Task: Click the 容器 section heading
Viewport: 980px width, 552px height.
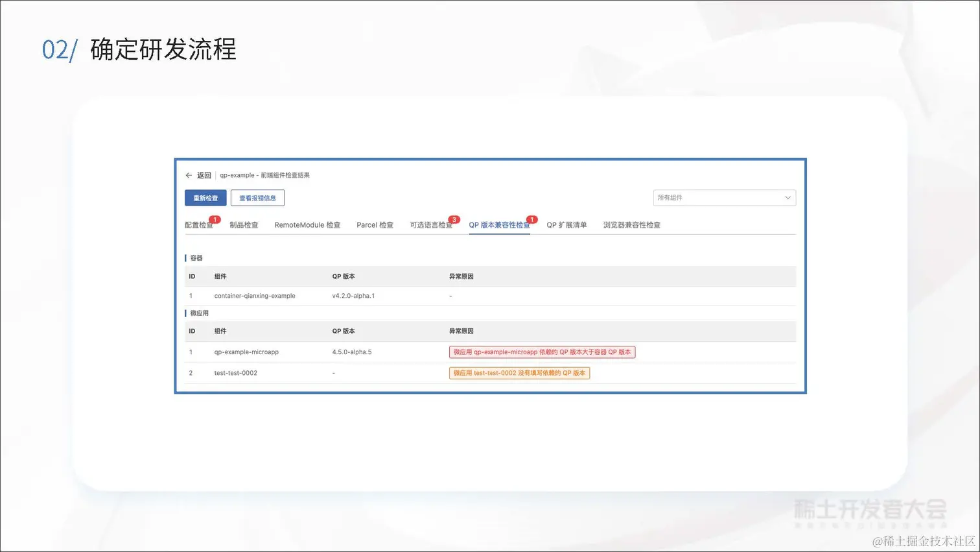Action: pyautogui.click(x=196, y=258)
